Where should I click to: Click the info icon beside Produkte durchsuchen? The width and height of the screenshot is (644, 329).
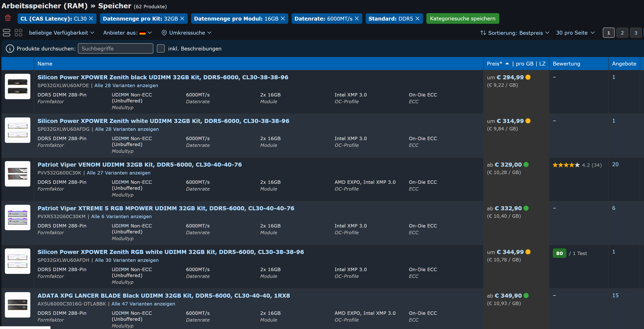10,49
